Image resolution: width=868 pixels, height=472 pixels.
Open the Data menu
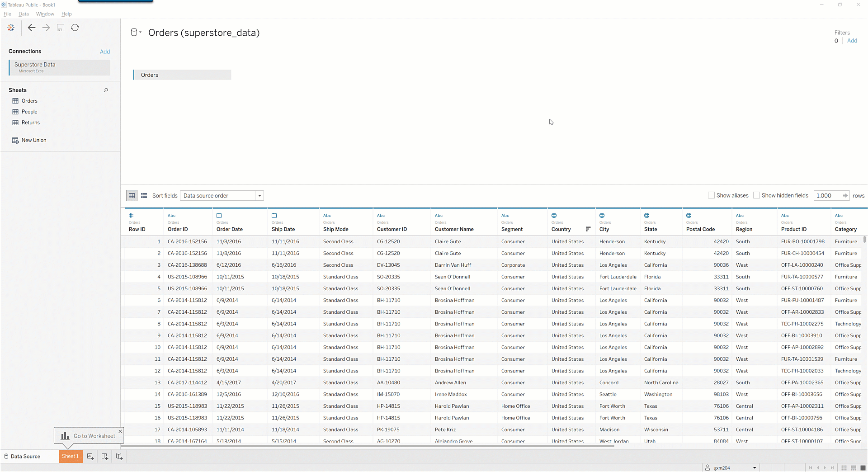(24, 14)
